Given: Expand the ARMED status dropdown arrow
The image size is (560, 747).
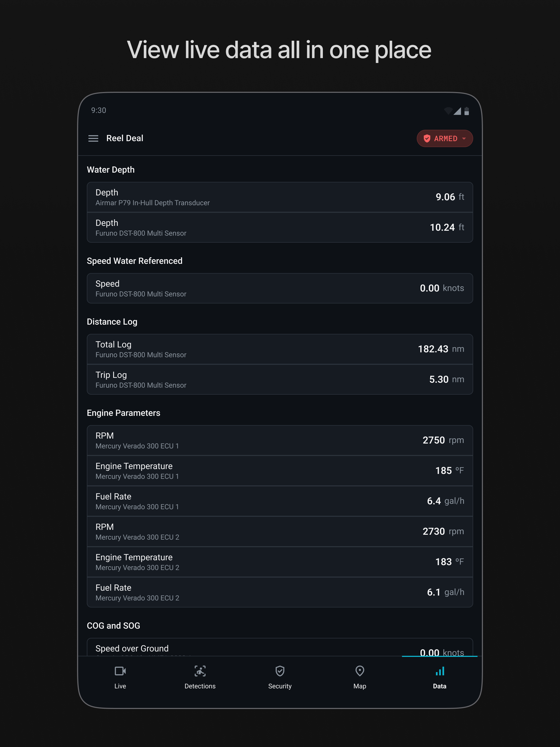Looking at the screenshot, I should (x=464, y=138).
